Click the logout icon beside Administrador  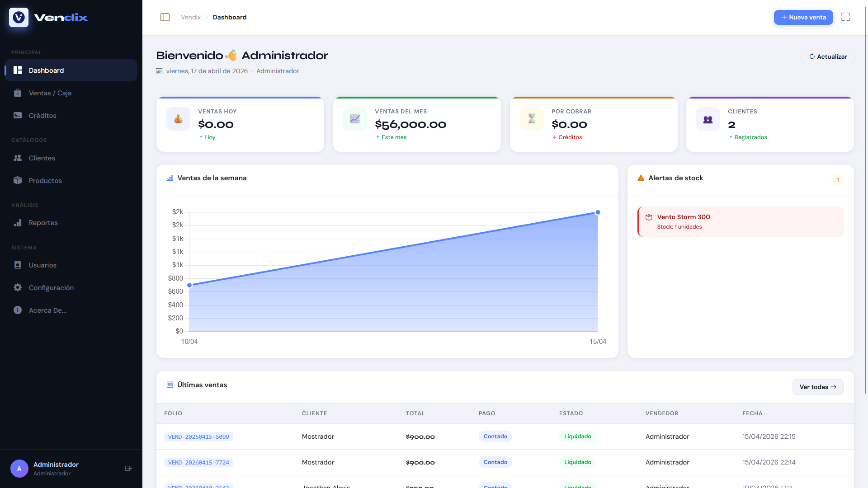pyautogui.click(x=128, y=469)
